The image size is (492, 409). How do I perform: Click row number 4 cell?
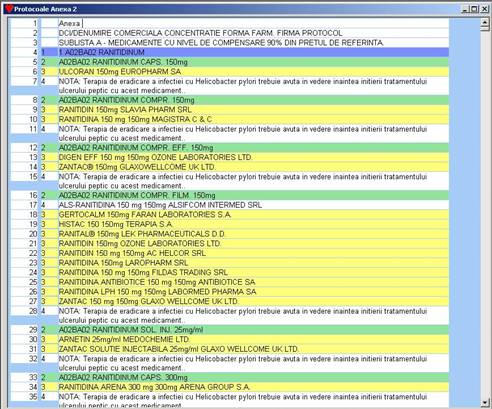pyautogui.click(x=25, y=52)
